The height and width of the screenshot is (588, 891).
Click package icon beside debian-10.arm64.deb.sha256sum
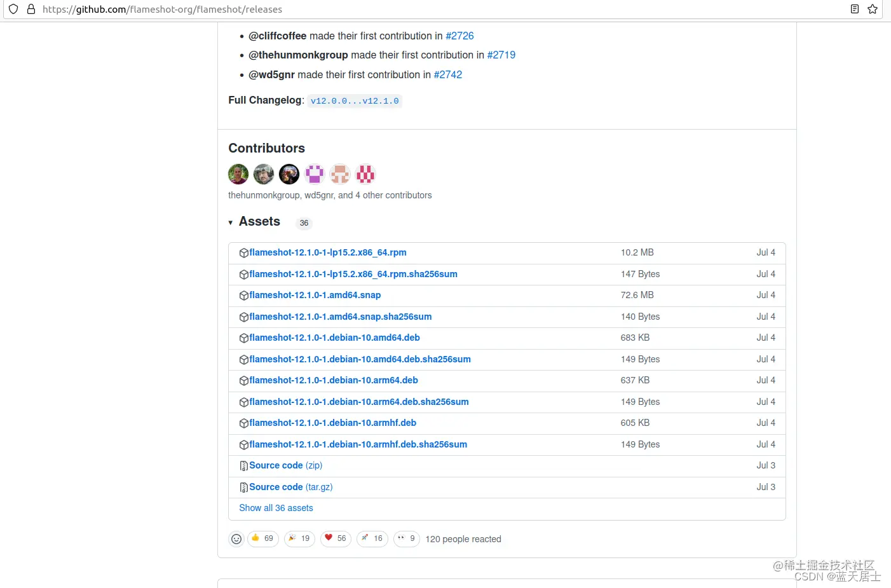tap(243, 402)
